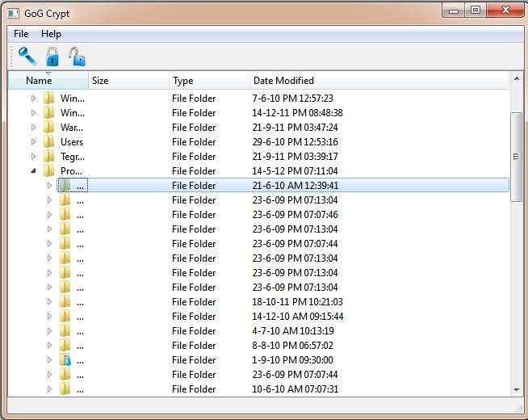
Task: Click folder icon in row 23-6-09 PM 07:07:46
Action: tap(65, 215)
